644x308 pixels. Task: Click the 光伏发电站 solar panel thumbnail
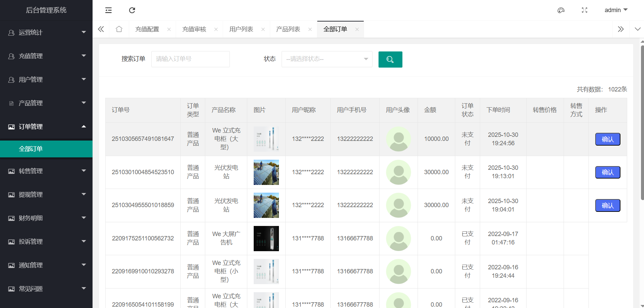point(266,172)
